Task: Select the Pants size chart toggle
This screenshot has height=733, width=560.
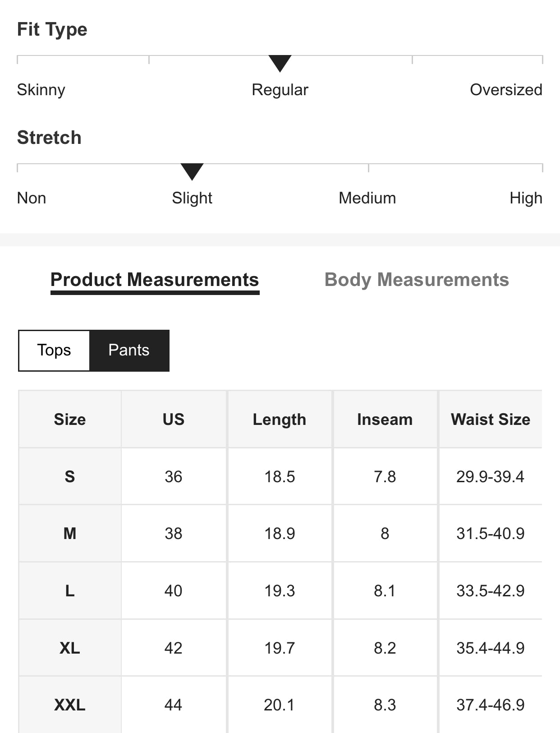Action: [129, 350]
